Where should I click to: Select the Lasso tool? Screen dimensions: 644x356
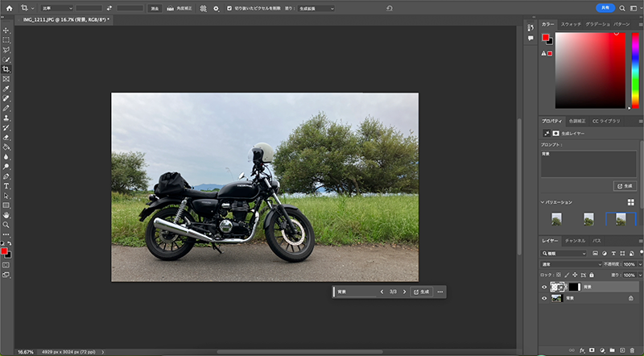6,50
